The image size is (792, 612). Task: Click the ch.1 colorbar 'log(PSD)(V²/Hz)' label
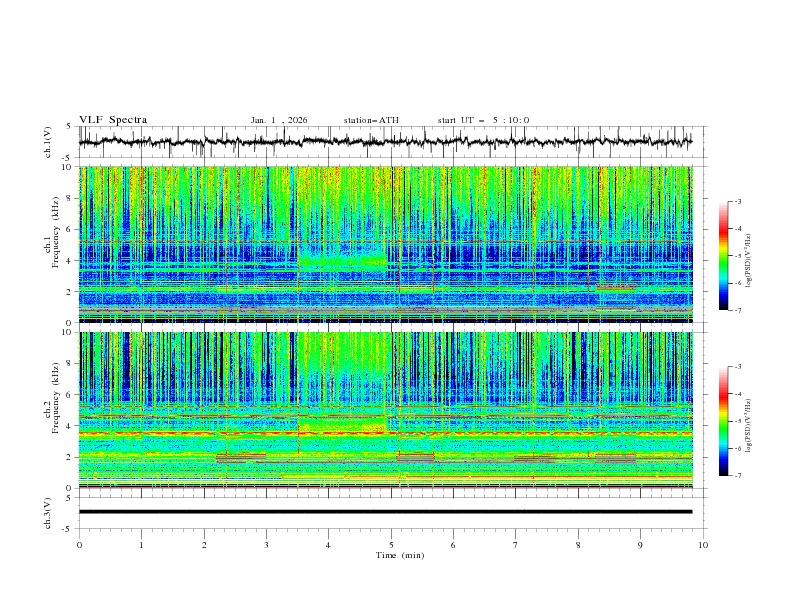(x=748, y=262)
